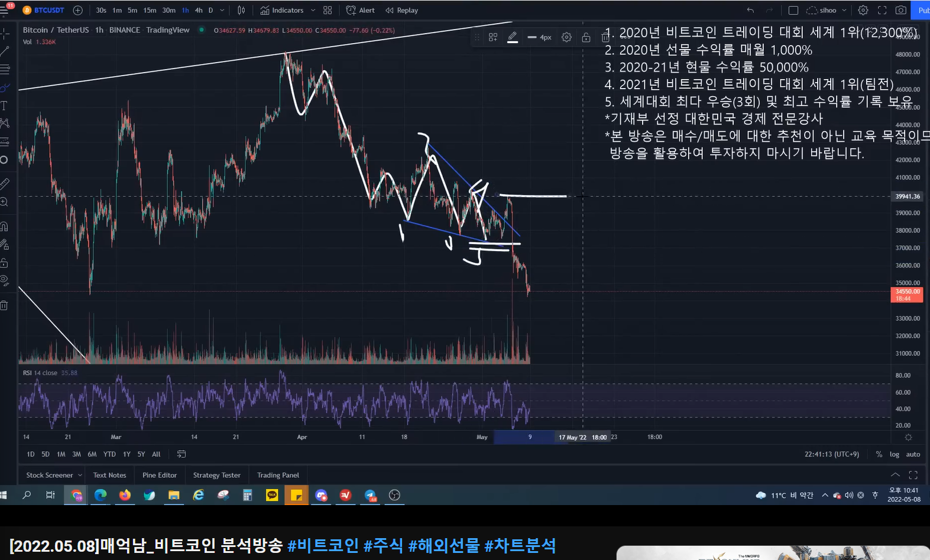Open chart settings gear in top bar
This screenshot has width=930, height=560.
coord(863,10)
